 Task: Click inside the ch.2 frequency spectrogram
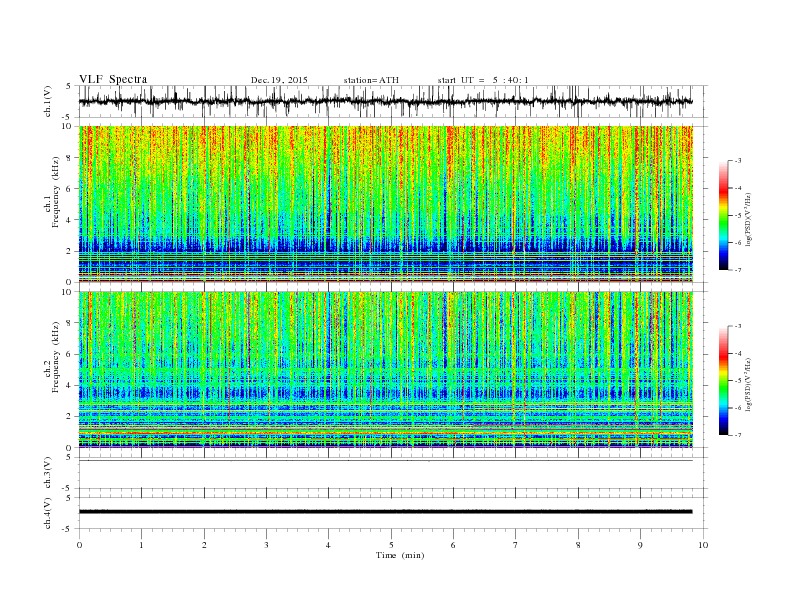386,370
